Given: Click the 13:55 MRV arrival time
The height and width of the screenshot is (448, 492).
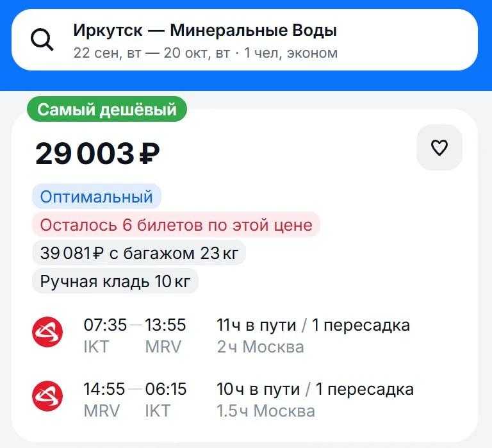Looking at the screenshot, I should point(165,336).
